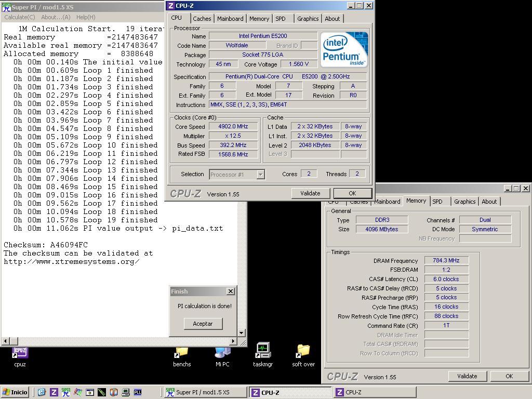Open the Graphics tab in front CPU-Z
The height and width of the screenshot is (399, 532).
[x=308, y=19]
